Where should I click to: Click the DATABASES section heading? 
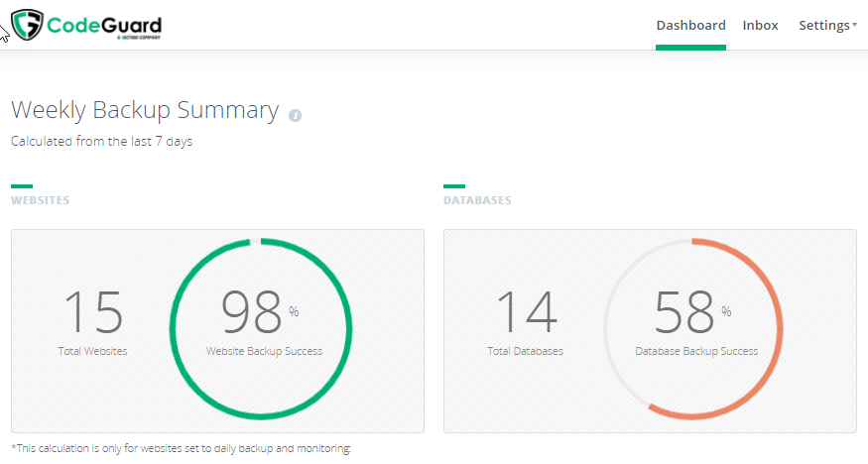tap(477, 200)
